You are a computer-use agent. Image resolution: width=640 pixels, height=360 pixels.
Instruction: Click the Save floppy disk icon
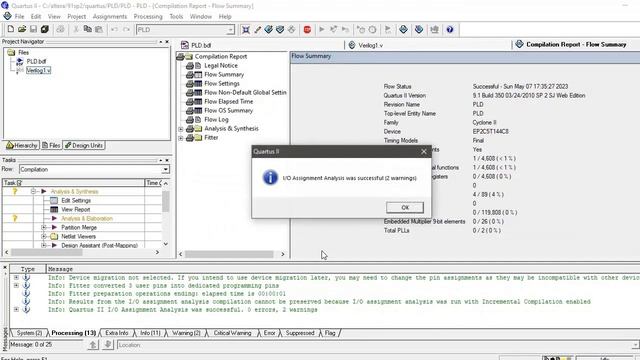pyautogui.click(x=33, y=29)
